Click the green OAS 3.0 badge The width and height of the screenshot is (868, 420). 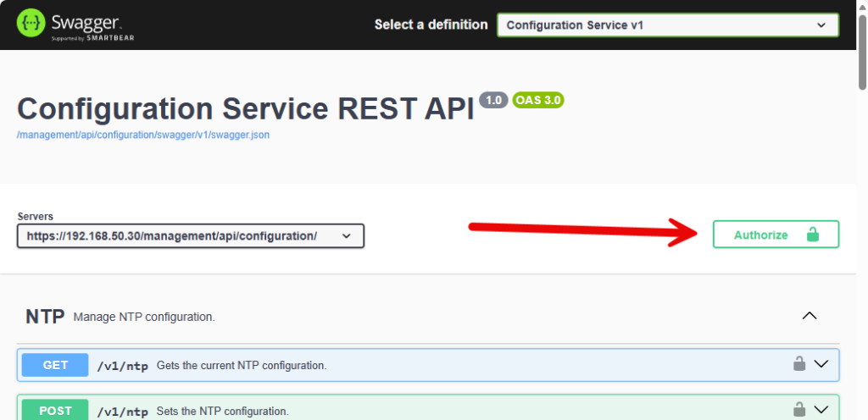tap(538, 100)
